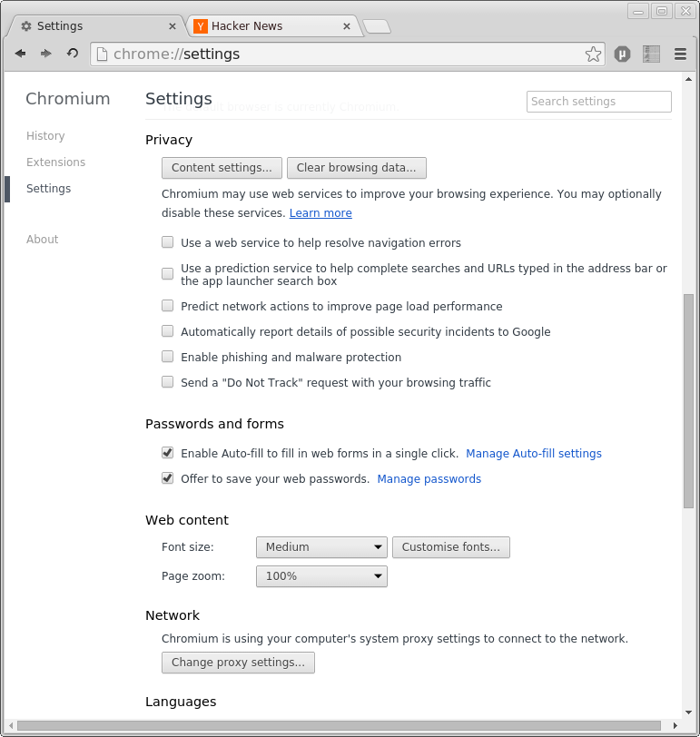Click the scroll left arrow

(11, 726)
